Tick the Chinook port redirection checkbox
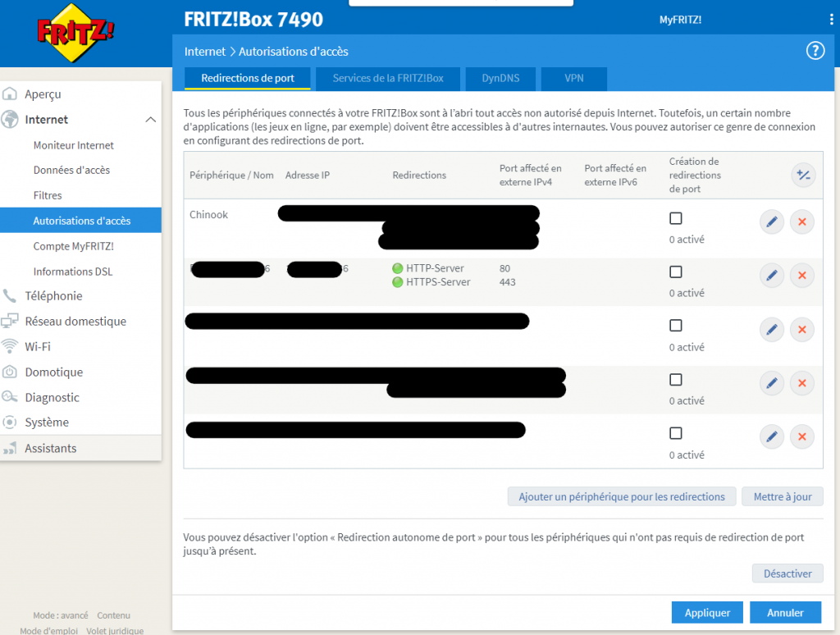This screenshot has width=840, height=635. [x=676, y=218]
